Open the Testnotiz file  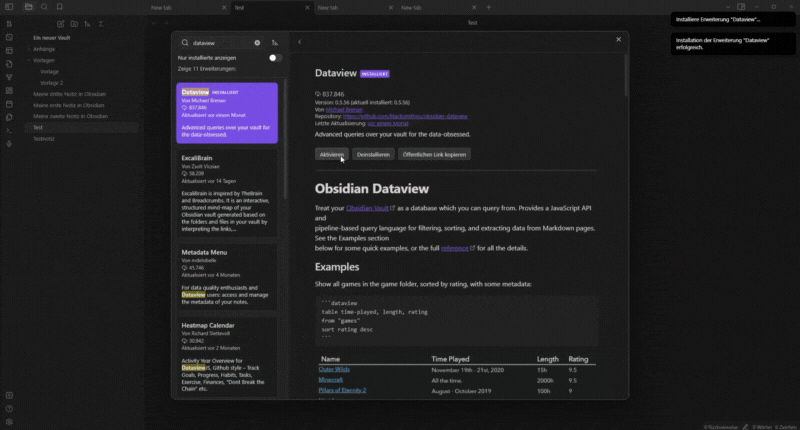(x=44, y=139)
